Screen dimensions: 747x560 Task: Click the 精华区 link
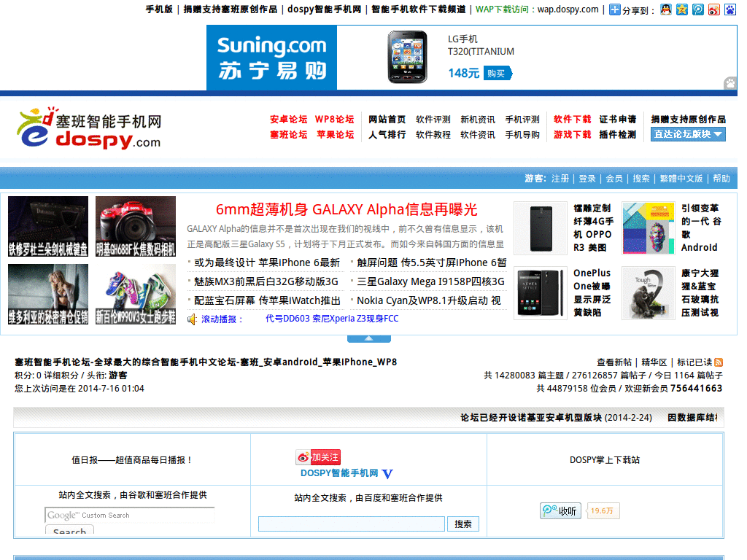654,362
